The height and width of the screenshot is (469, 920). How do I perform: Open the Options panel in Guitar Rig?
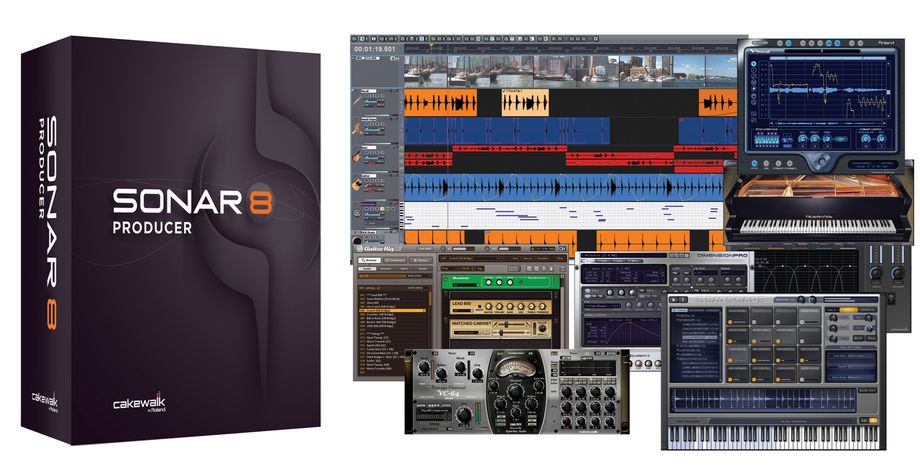(421, 260)
